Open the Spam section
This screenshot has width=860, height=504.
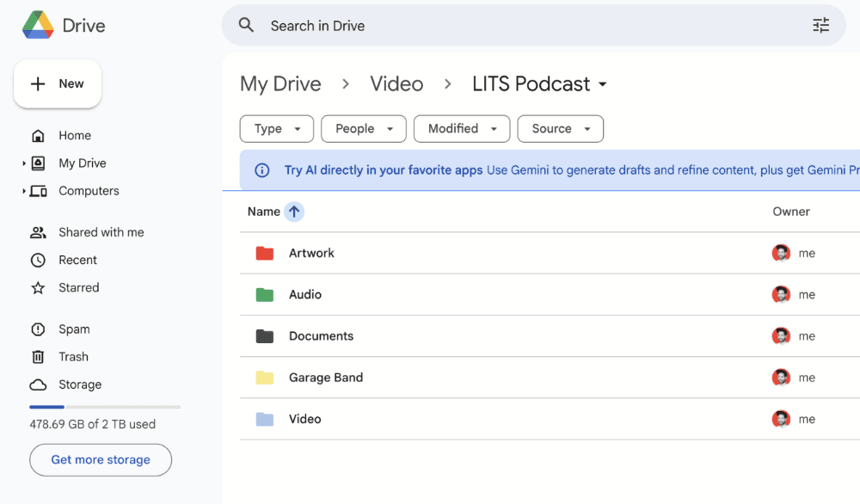point(73,329)
